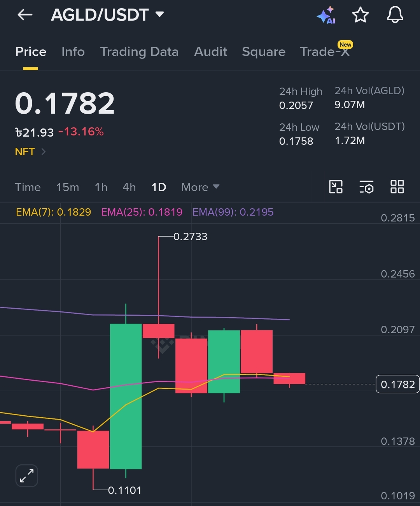Viewport: 420px width, 506px height.
Task: Open the Audit tab
Action: [210, 52]
